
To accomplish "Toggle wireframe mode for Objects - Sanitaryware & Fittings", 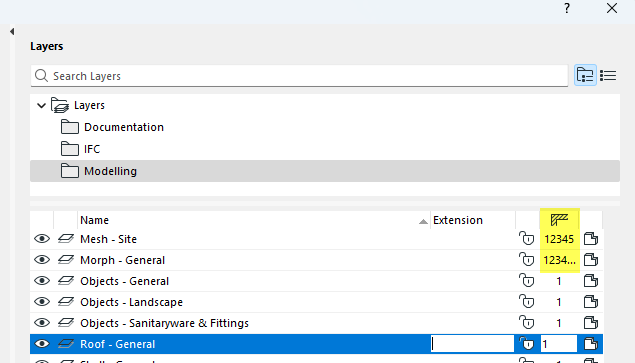I will [66, 323].
